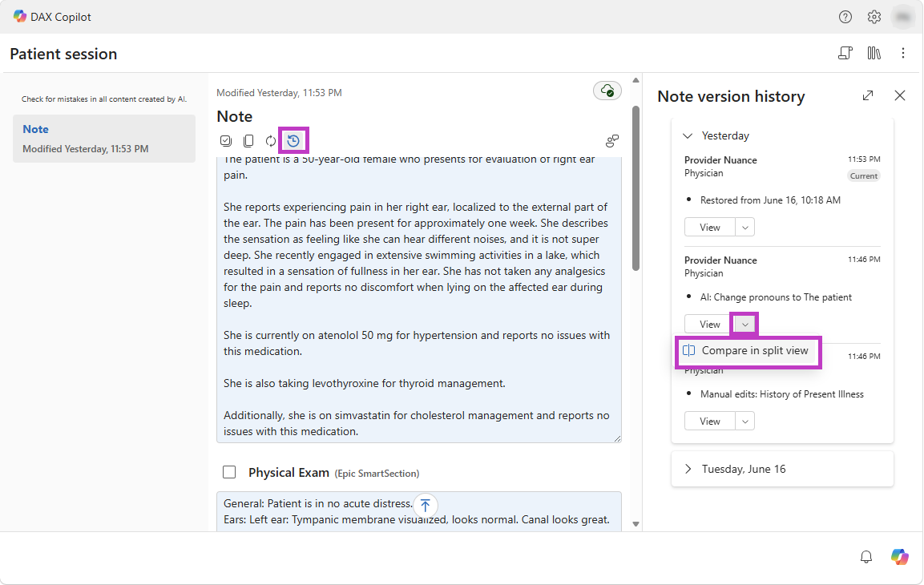This screenshot has height=585, width=924.
Task: Click the cloud sync status icon
Action: point(607,91)
